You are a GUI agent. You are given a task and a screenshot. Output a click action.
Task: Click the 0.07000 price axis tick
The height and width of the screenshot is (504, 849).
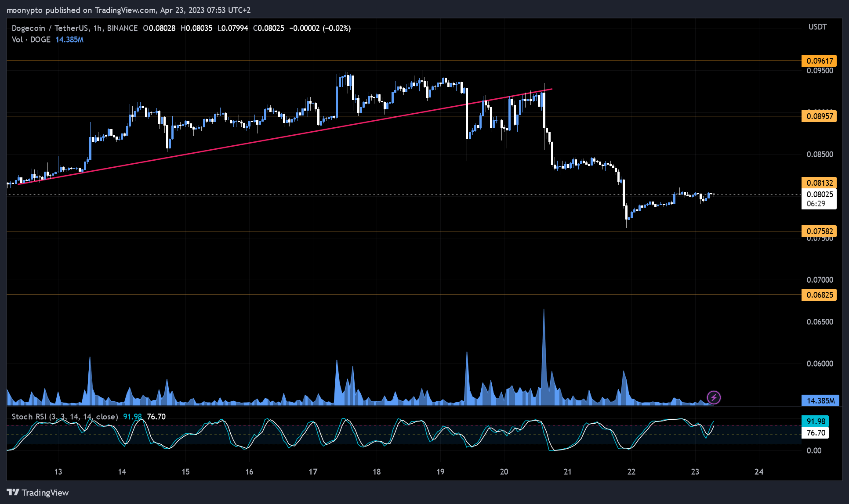click(820, 280)
